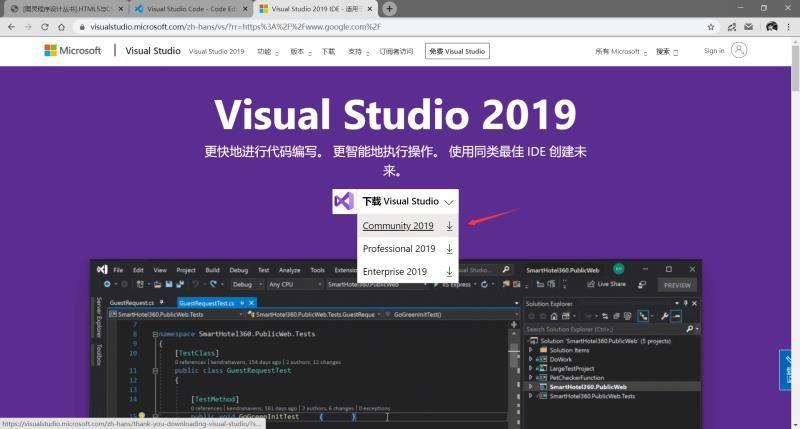
Task: Click the 免费 Visual Studio button
Action: point(457,51)
